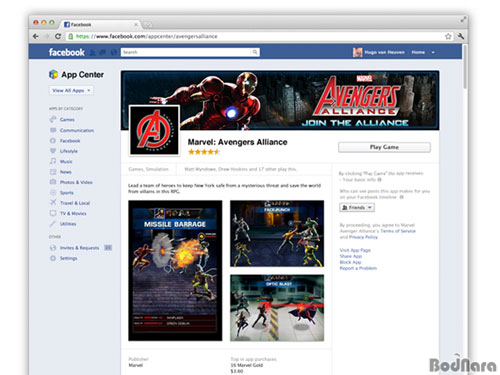Go to Home in top bar
The width and height of the screenshot is (500, 375).
(418, 52)
